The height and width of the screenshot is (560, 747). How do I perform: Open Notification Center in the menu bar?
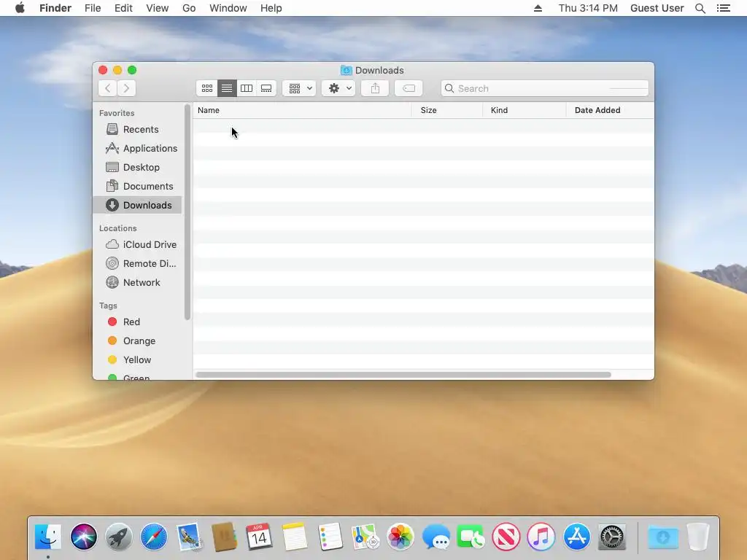[x=723, y=8]
